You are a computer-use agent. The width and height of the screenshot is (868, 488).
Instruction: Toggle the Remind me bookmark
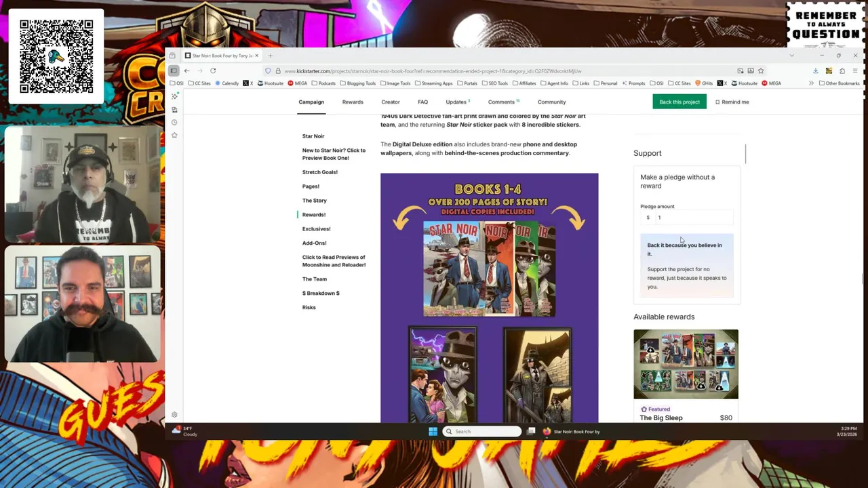tap(732, 102)
